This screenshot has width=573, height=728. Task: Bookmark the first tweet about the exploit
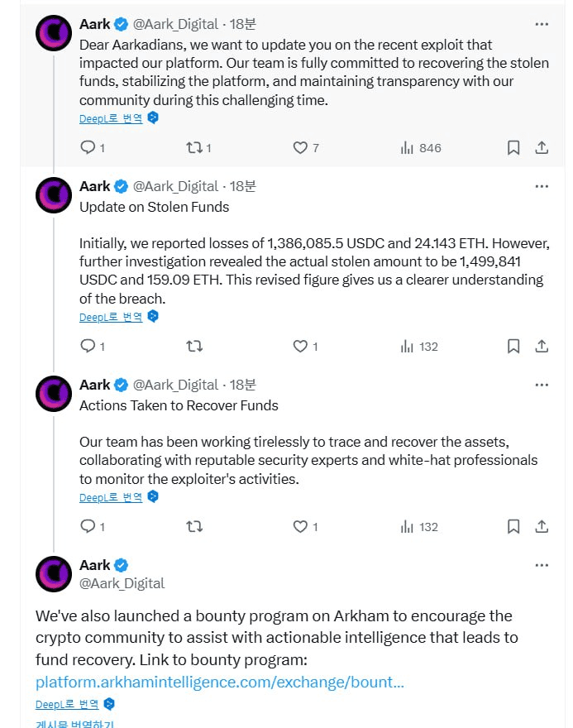513,147
